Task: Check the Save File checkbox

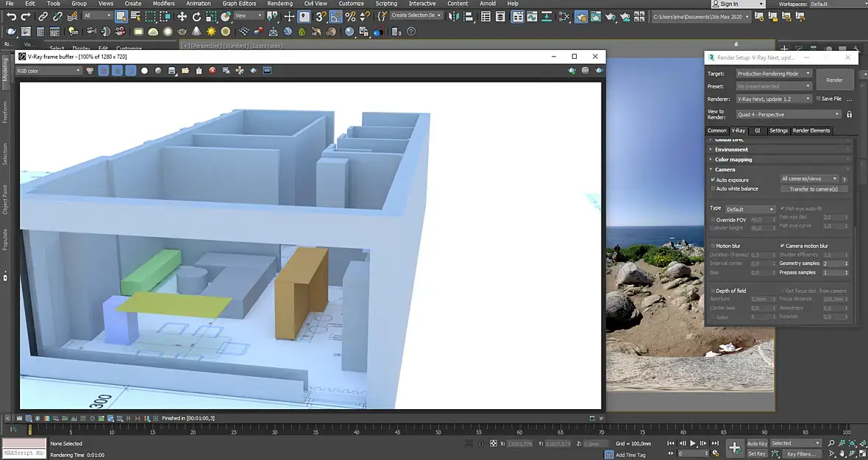Action: click(x=819, y=99)
